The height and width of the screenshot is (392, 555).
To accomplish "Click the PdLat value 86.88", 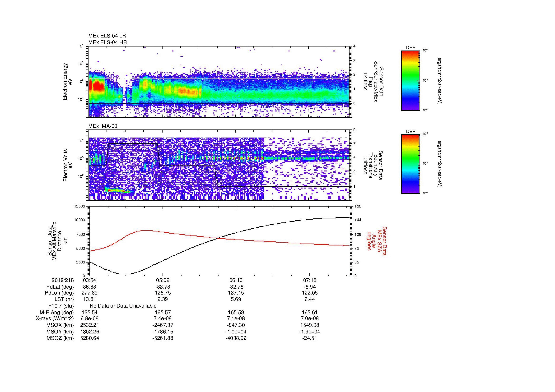I will point(89,287).
